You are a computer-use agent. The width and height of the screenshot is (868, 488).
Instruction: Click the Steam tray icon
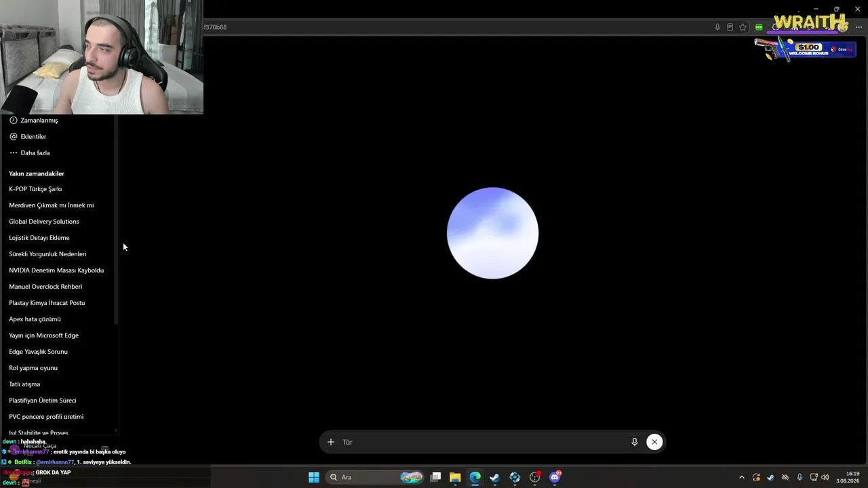point(770,477)
